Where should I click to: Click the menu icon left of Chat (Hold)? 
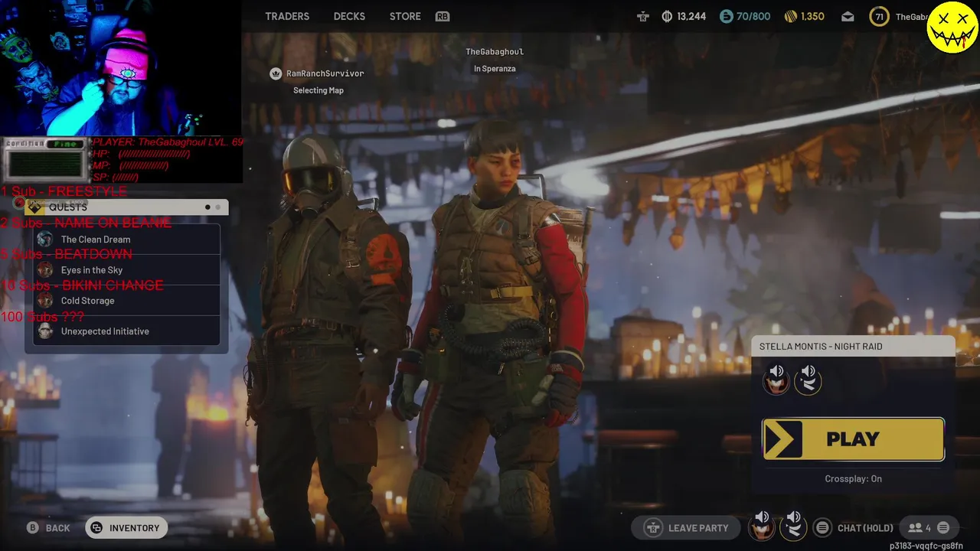point(822,528)
